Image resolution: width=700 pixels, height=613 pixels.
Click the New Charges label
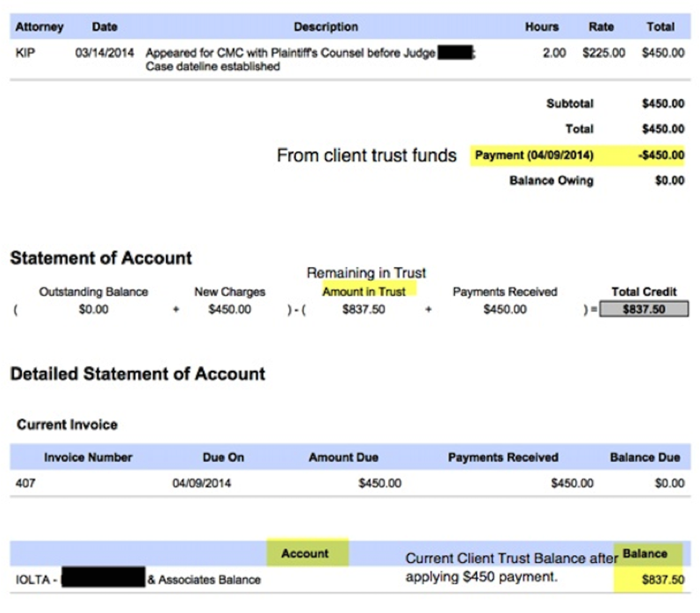point(229,292)
